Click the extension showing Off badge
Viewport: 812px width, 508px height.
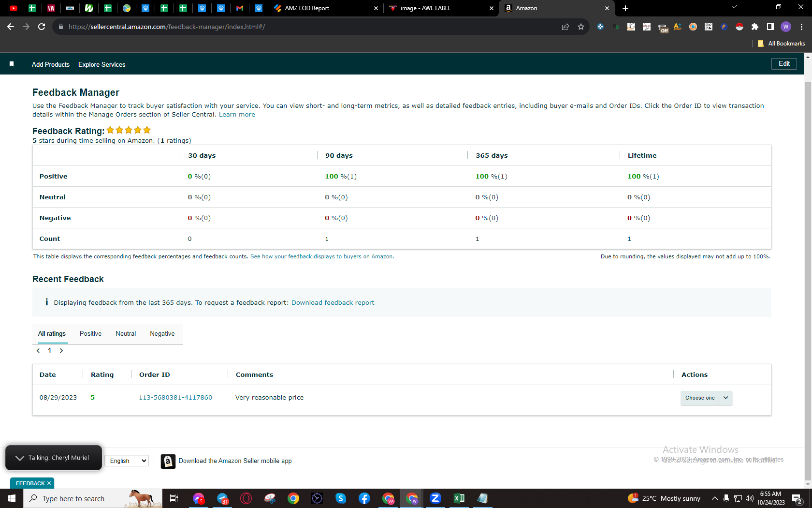click(663, 28)
